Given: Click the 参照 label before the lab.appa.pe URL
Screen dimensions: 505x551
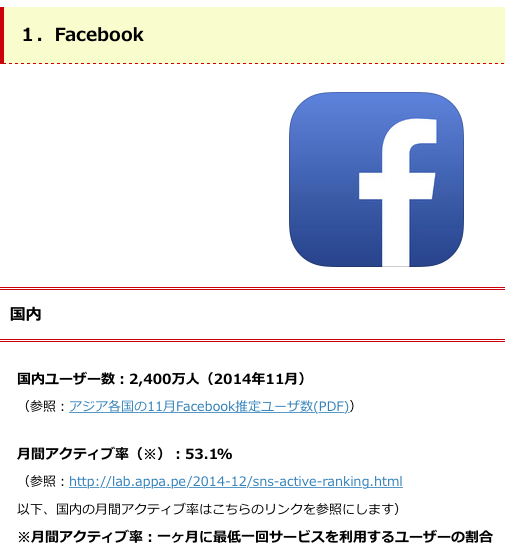Looking at the screenshot, I should [x=43, y=481].
